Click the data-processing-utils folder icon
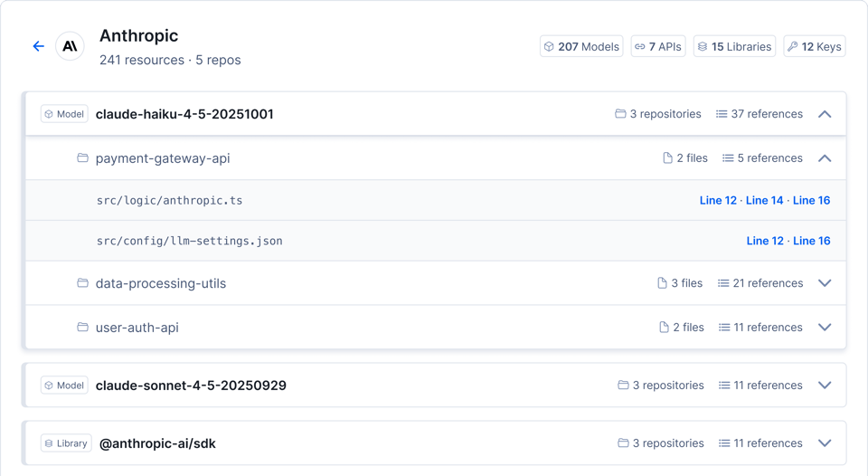The height and width of the screenshot is (476, 868). click(x=82, y=283)
